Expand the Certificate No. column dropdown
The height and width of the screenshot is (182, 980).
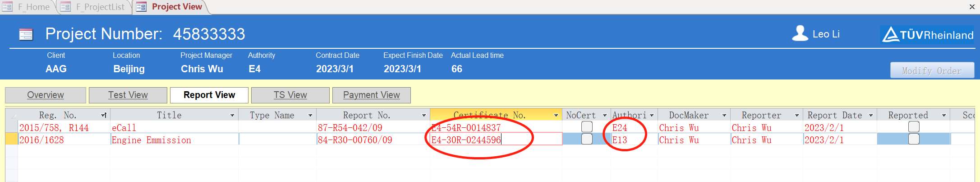tap(556, 116)
